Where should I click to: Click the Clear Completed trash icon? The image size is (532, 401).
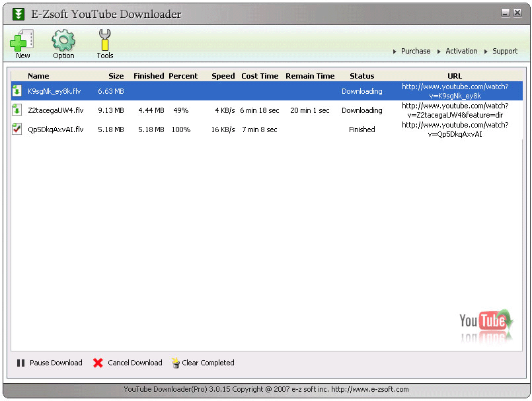pos(176,363)
